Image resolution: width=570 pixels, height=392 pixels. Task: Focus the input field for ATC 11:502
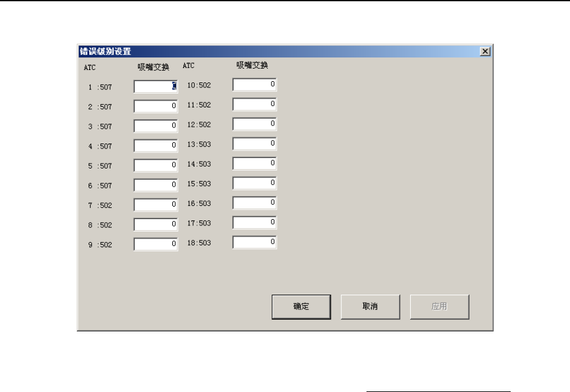click(255, 104)
